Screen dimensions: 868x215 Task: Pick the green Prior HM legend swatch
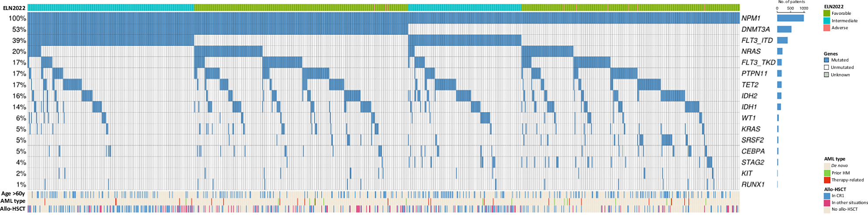click(827, 173)
